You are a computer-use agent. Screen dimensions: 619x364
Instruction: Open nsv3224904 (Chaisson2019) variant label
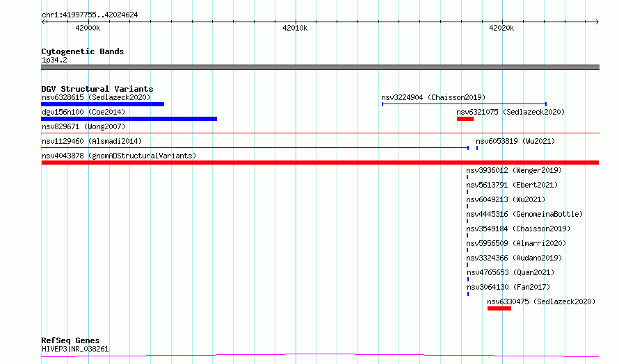point(433,97)
